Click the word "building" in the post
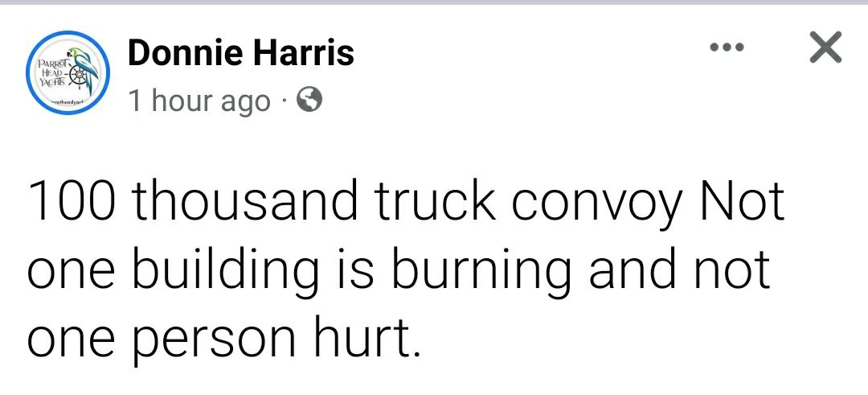The height and width of the screenshot is (395, 868). 225,271
